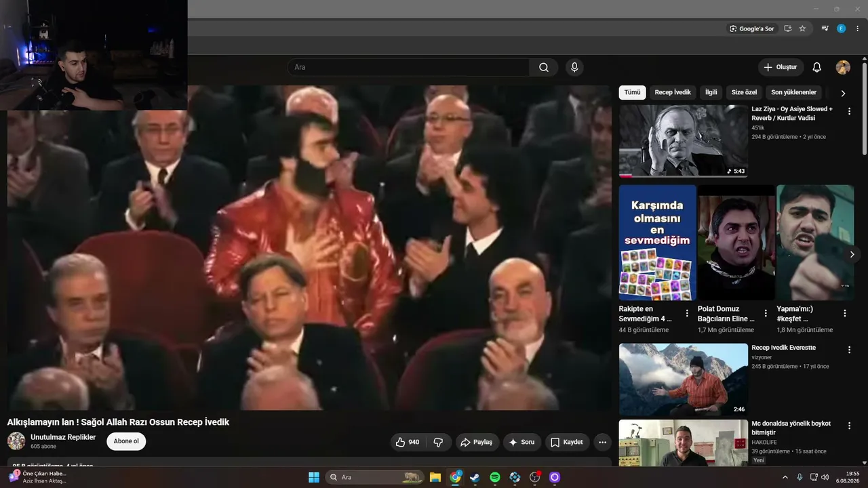Open options for Yapma'mı:) short
This screenshot has height=488, width=868.
tap(845, 313)
